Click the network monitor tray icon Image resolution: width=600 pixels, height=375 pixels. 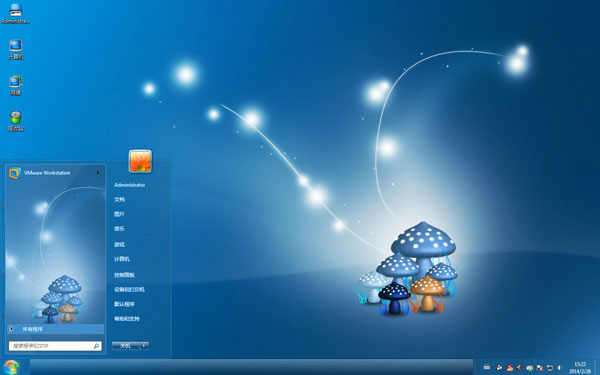550,368
